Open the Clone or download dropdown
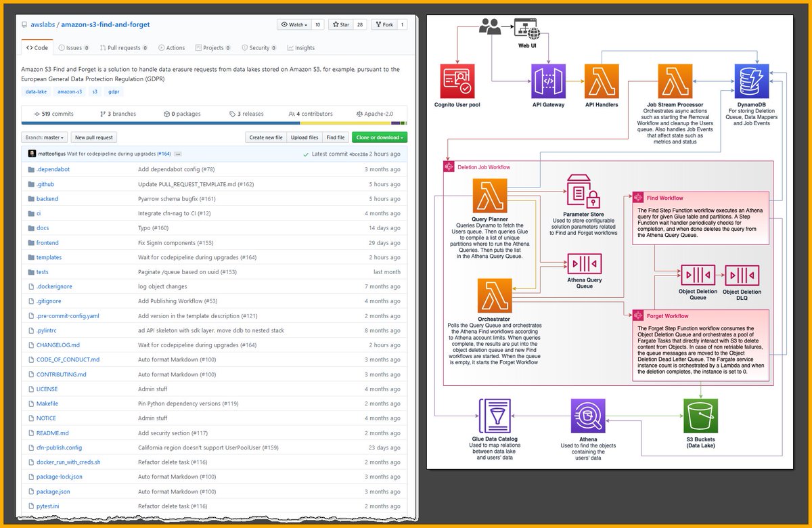The width and height of the screenshot is (812, 528). point(380,137)
